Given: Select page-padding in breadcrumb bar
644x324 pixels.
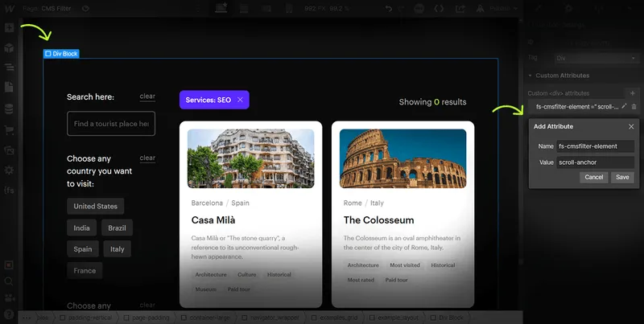Looking at the screenshot, I should [x=147, y=318].
